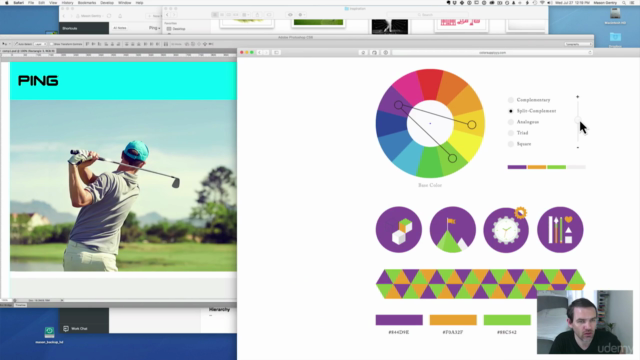Screen dimensions: 640x360
Task: Click the purple swatch above #844D9E
Action: click(x=399, y=320)
